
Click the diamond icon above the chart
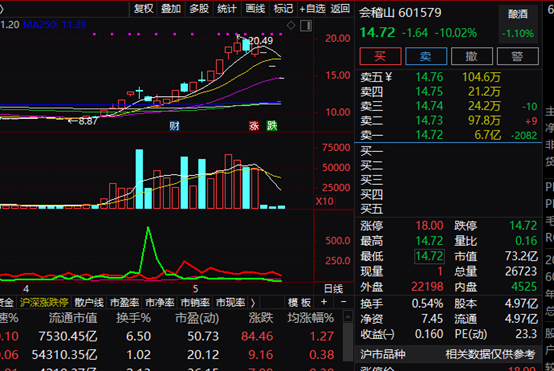pyautogui.click(x=291, y=25)
